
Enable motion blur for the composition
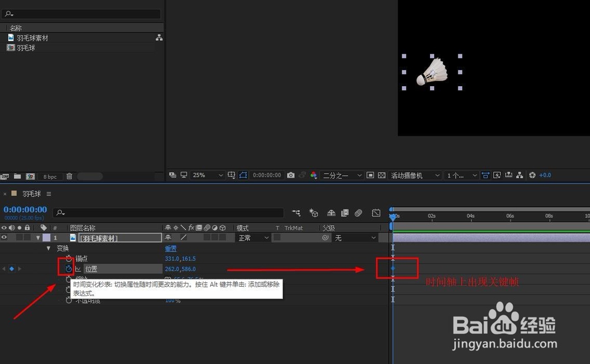(x=358, y=213)
